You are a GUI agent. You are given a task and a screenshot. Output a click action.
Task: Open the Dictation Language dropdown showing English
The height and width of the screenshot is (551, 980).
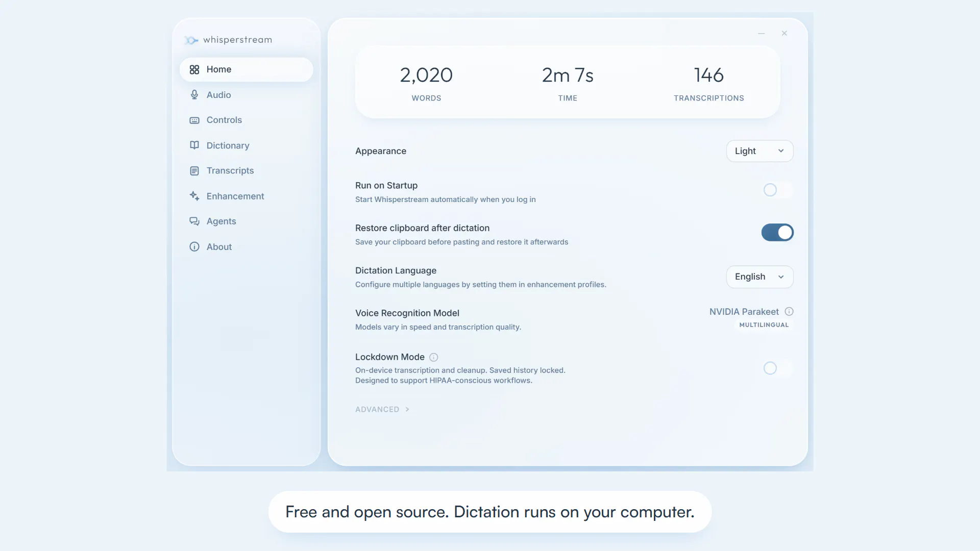(759, 277)
